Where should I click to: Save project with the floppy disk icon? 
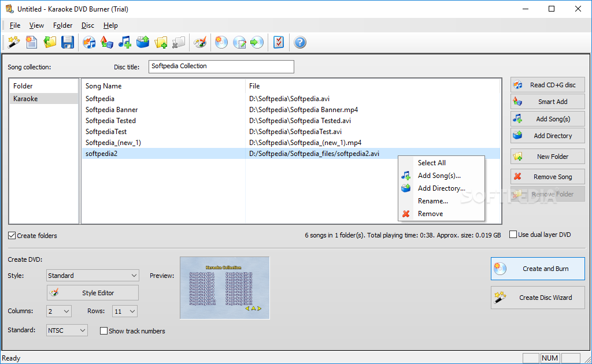pyautogui.click(x=68, y=42)
